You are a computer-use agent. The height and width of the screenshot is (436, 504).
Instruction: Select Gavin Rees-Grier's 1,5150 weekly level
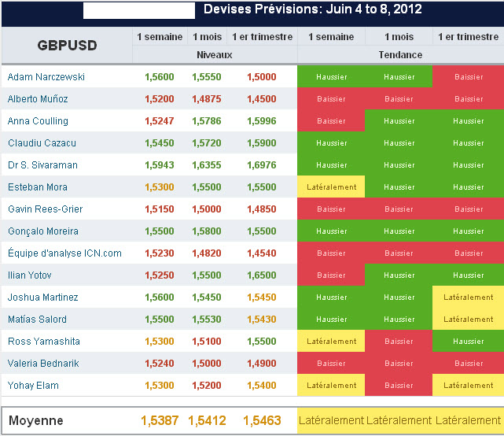pos(160,209)
